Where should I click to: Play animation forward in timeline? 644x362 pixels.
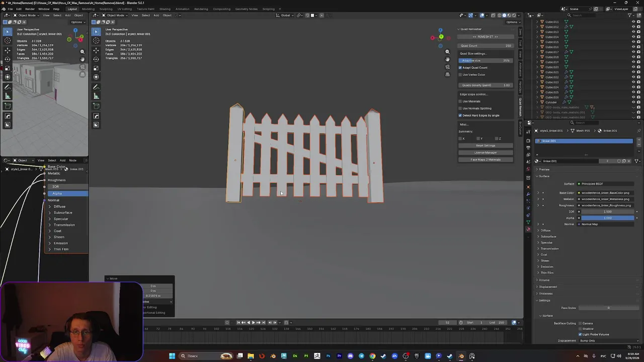pos(254,322)
